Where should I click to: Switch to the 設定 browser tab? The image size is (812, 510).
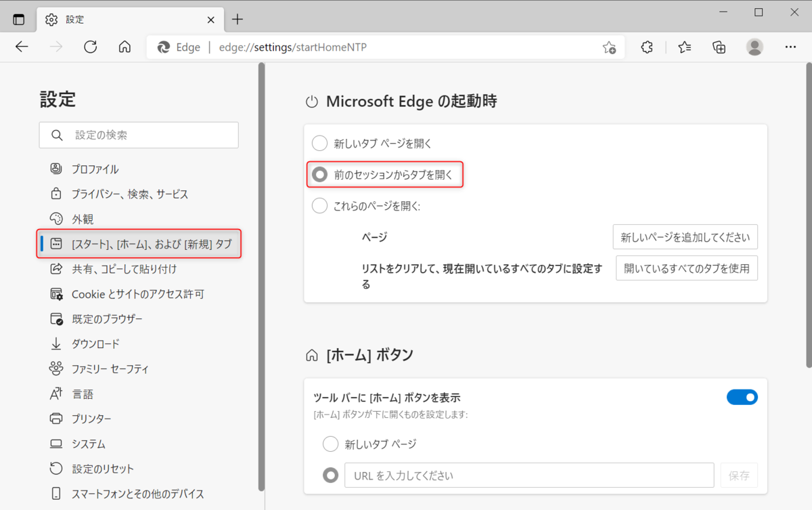[74, 19]
